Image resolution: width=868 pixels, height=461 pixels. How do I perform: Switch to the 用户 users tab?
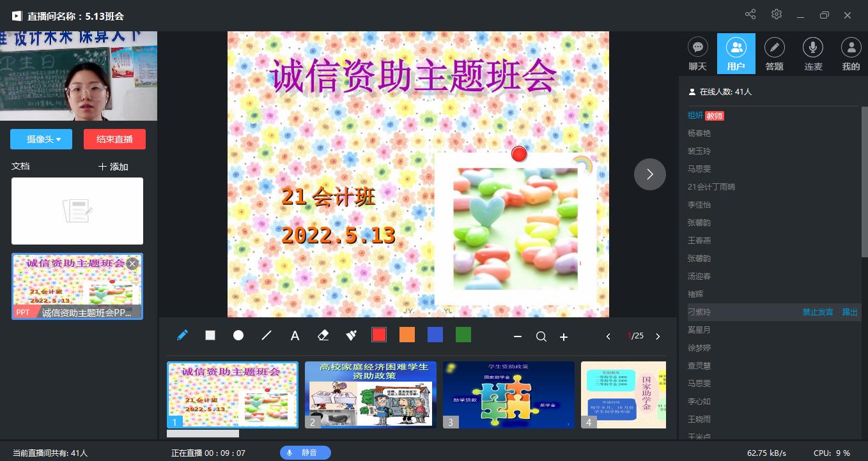point(736,53)
